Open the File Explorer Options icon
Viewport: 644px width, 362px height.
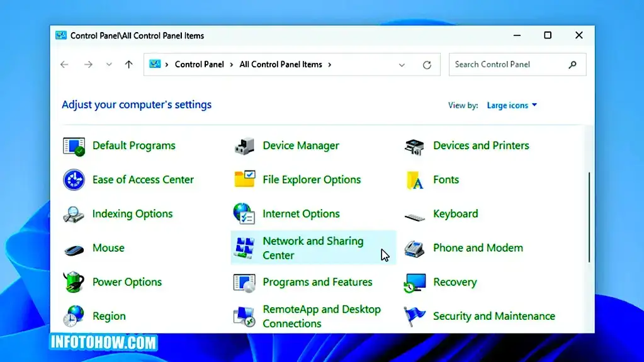[245, 179]
